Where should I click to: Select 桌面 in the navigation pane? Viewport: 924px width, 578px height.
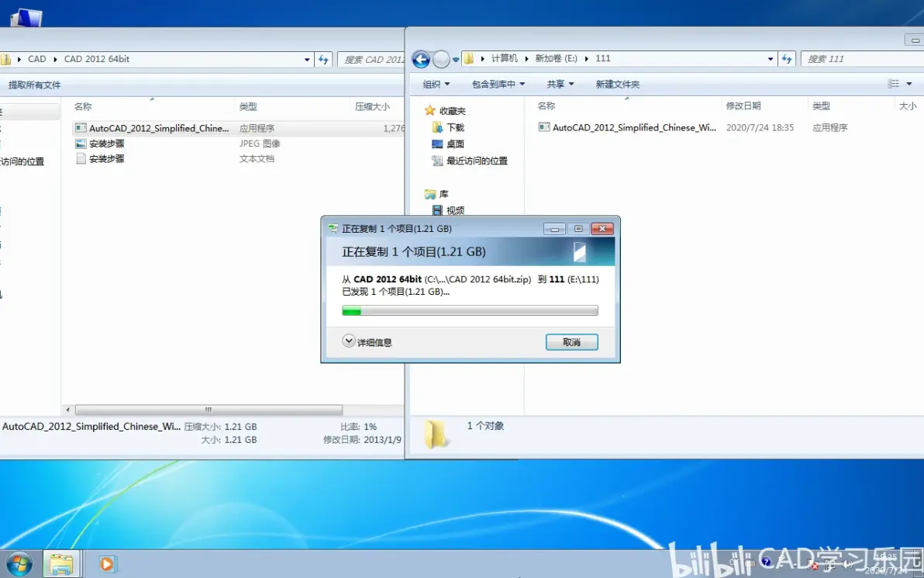pos(456,144)
